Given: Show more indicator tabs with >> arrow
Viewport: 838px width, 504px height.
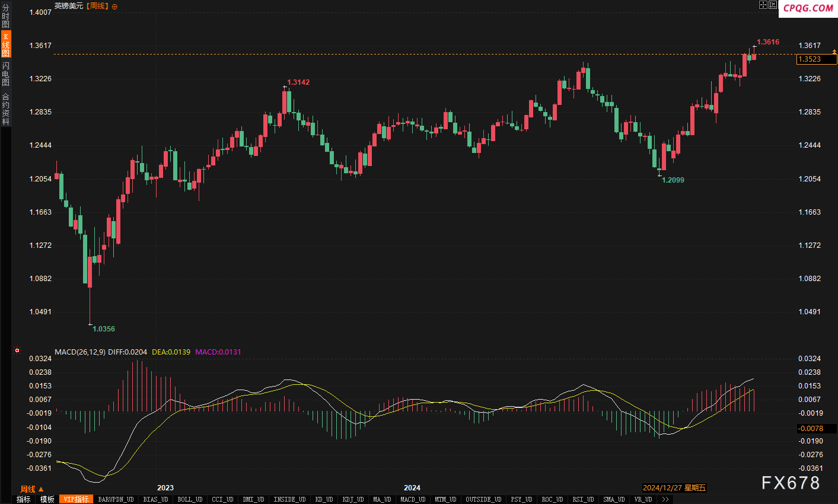Looking at the screenshot, I should point(665,499).
